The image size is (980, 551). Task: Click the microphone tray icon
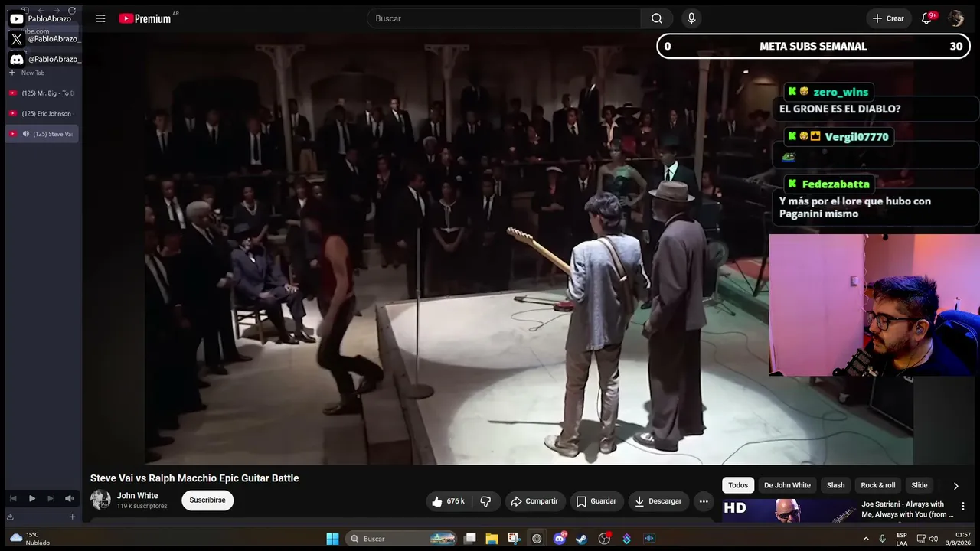(883, 539)
